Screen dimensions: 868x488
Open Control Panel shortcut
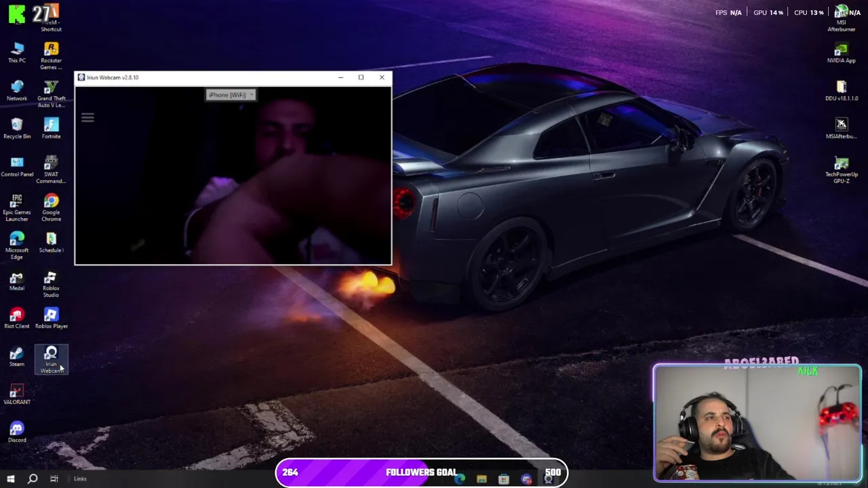17,166
